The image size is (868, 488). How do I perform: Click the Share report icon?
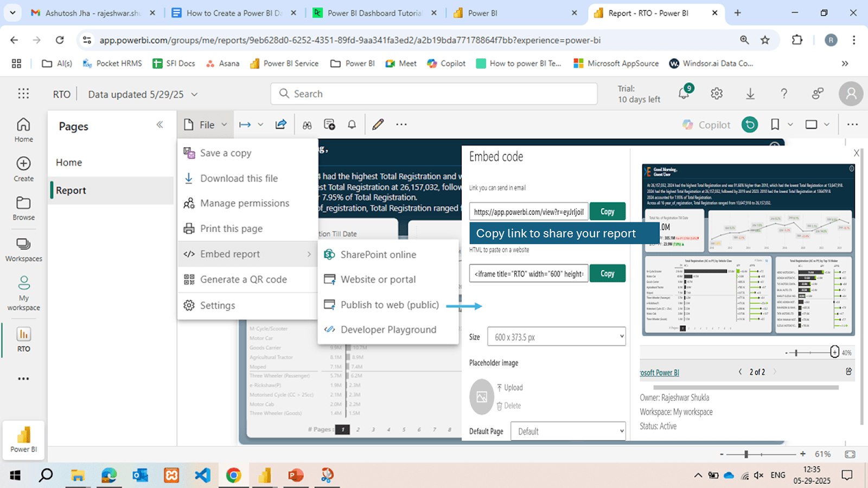click(280, 125)
